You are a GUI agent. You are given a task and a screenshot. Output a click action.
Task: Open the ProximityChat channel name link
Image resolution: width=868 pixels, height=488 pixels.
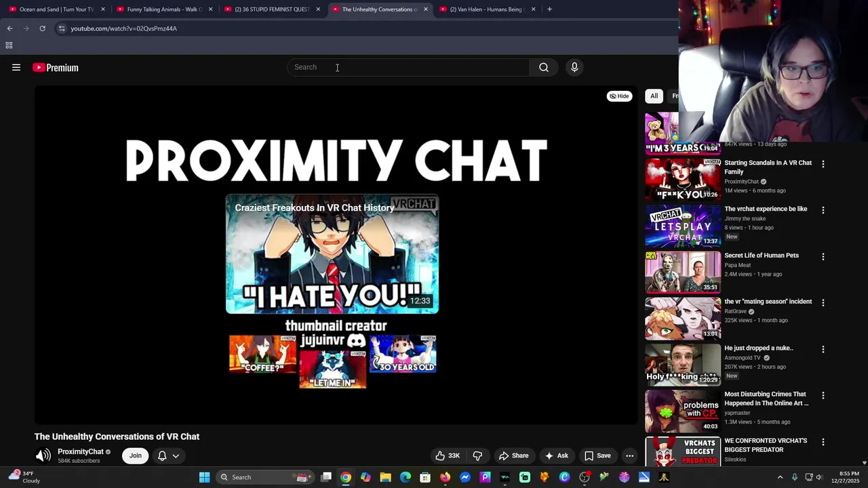coord(81,451)
